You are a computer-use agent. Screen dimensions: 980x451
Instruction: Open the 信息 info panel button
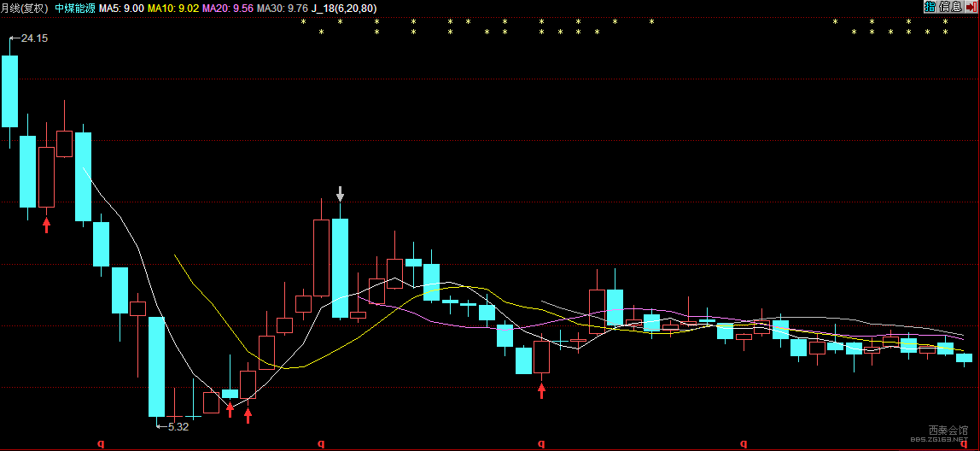[951, 7]
